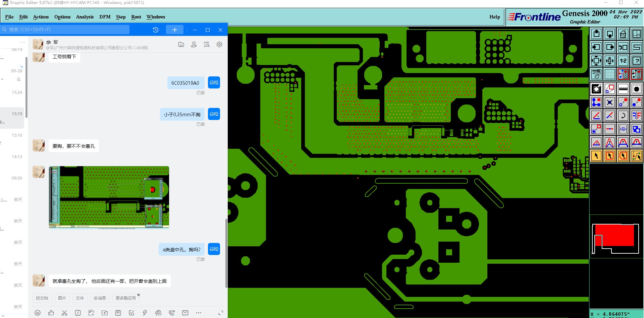Click the mirror F tool icon
Viewport: 644px width, 318px height.
[637, 116]
